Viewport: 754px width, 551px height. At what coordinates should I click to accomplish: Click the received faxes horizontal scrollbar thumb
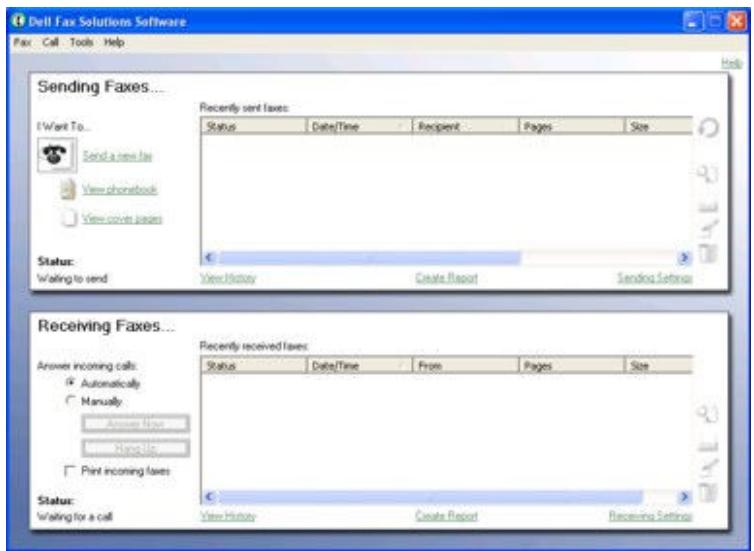pos(430,496)
